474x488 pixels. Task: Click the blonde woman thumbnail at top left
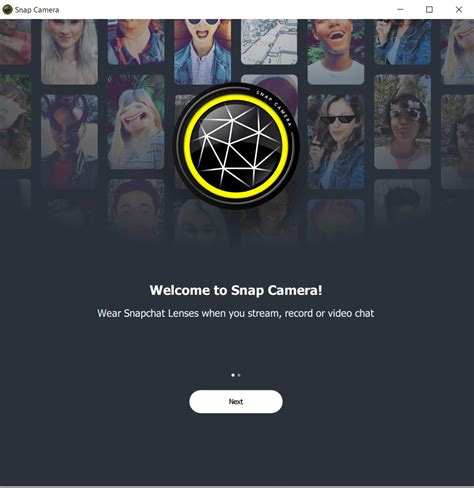tap(69, 52)
